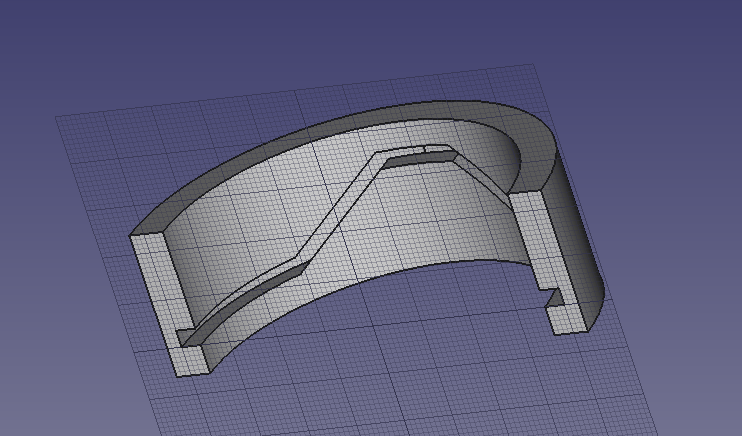The width and height of the screenshot is (742, 436).
Task: Select the small notch in the right cross-section
Action: [554, 298]
